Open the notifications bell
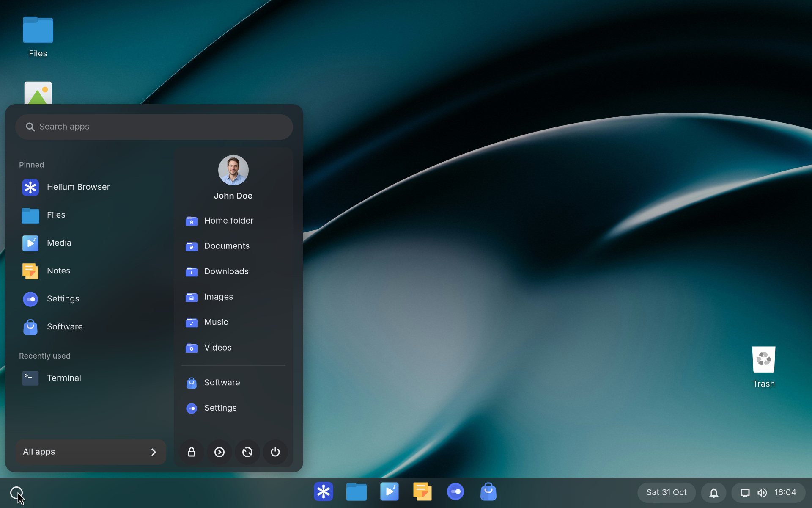 (714, 493)
